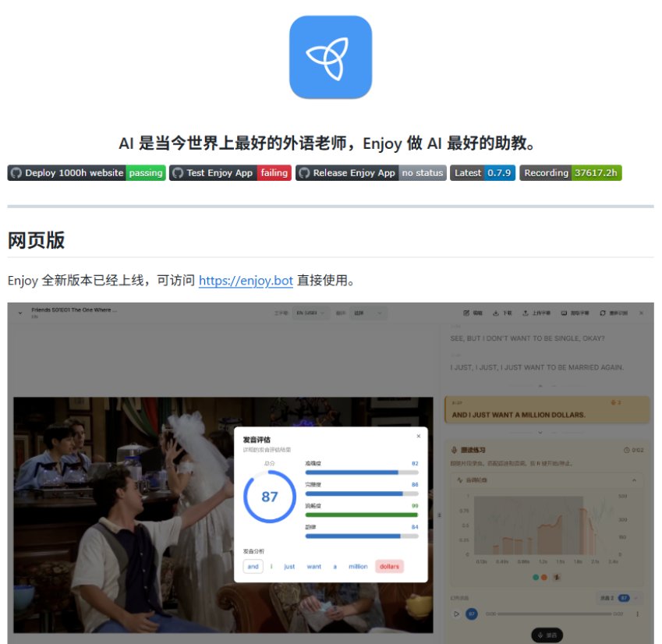
Task: Open the three-dot menu of recording
Action: pyautogui.click(x=638, y=614)
